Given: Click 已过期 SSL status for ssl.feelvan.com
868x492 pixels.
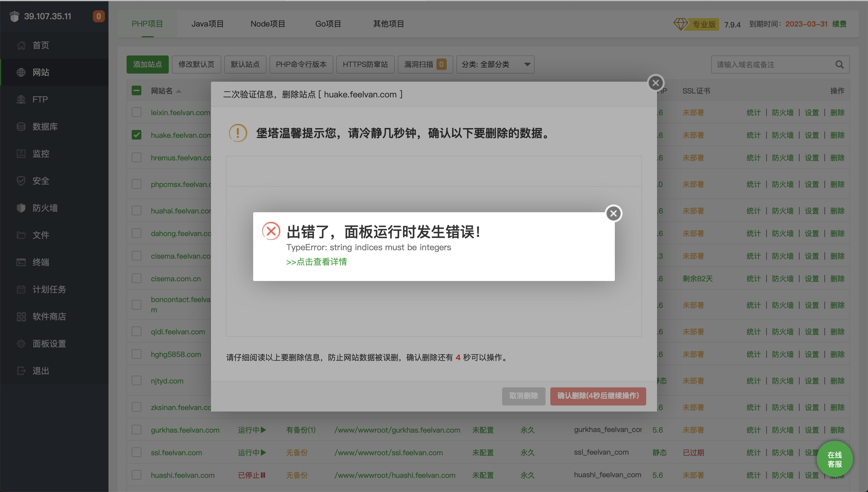Looking at the screenshot, I should point(693,453).
